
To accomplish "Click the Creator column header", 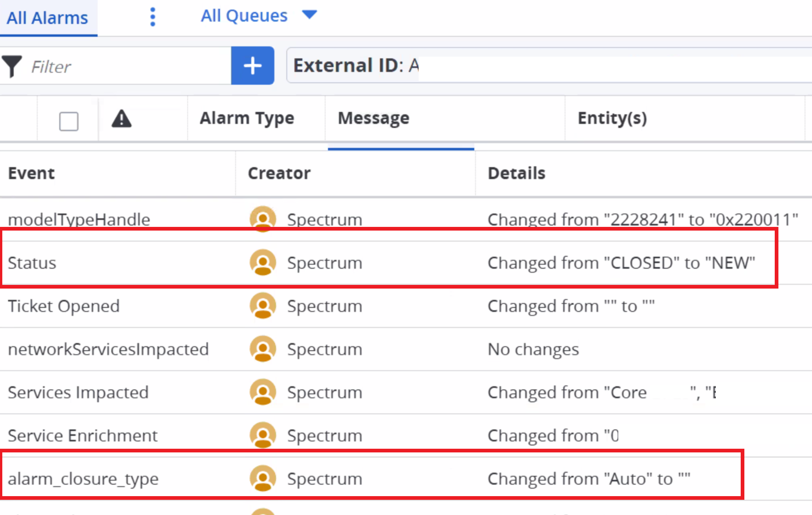I will click(x=279, y=173).
